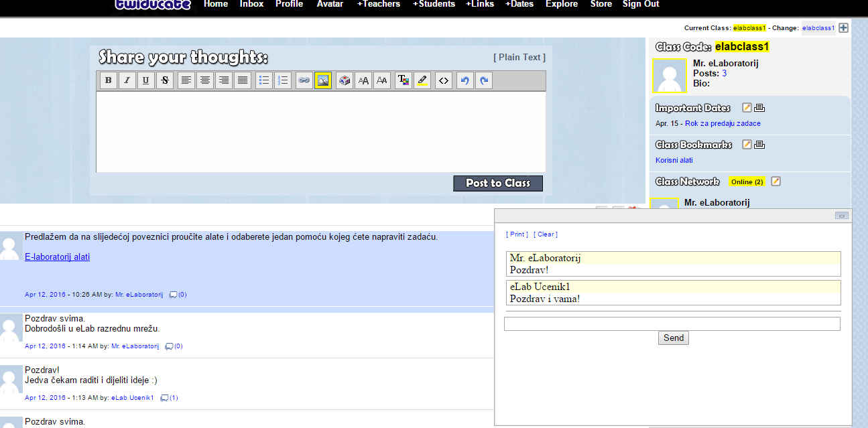Image resolution: width=868 pixels, height=428 pixels.
Task: Click the highlighted insert image icon
Action: (322, 81)
